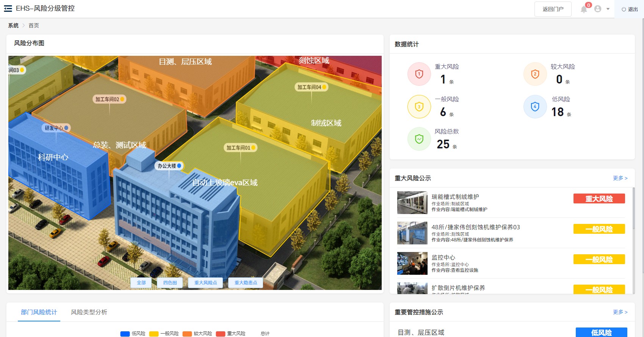Select the 办公大楼 map marker

pos(169,166)
